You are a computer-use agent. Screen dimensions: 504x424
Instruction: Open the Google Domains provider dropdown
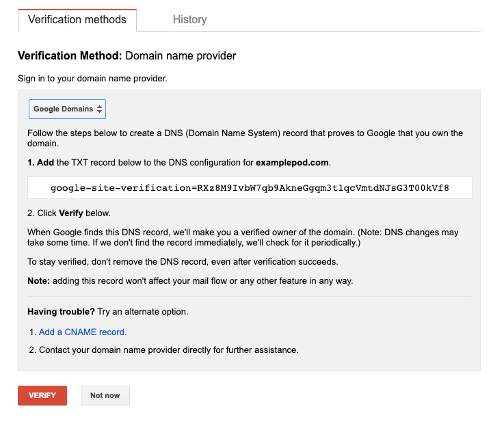tap(67, 109)
